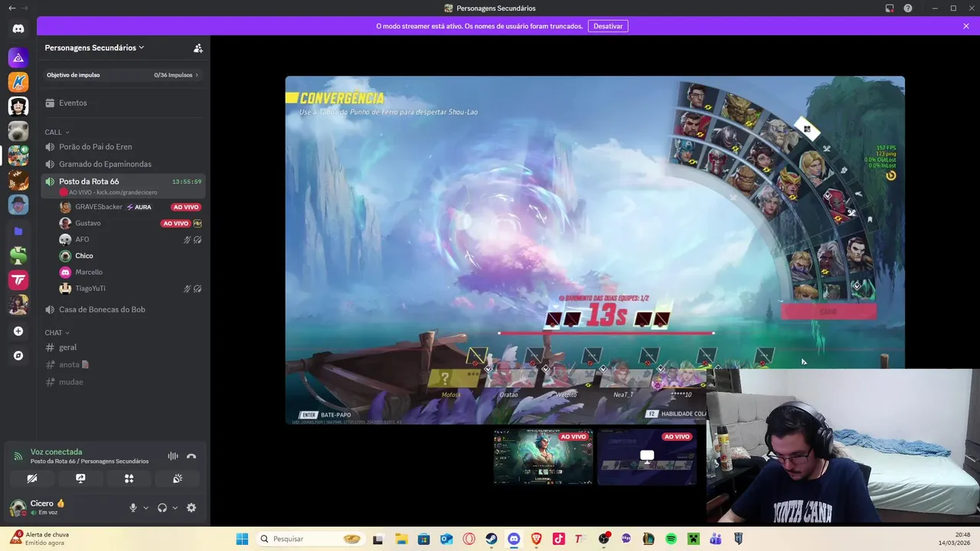Join Porão do Pai do Eren voice channel
The image size is (980, 551).
pos(122,147)
